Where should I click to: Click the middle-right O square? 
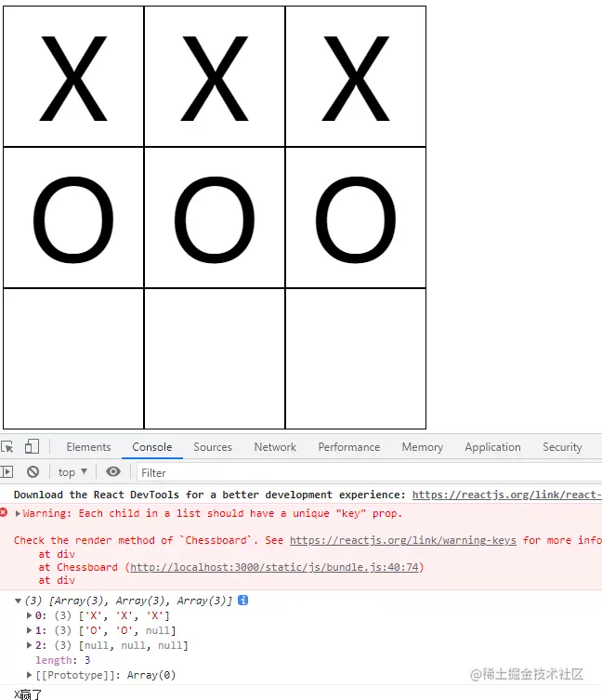(x=356, y=218)
